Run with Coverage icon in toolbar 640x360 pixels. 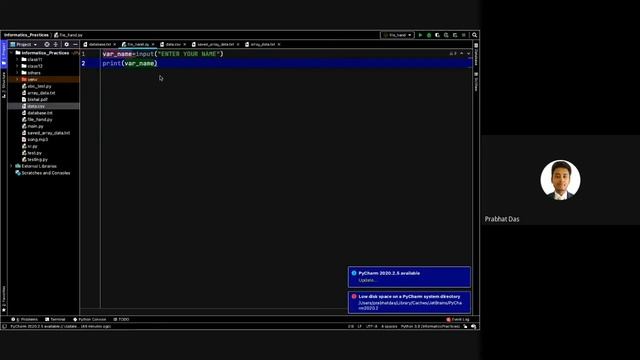pos(438,35)
